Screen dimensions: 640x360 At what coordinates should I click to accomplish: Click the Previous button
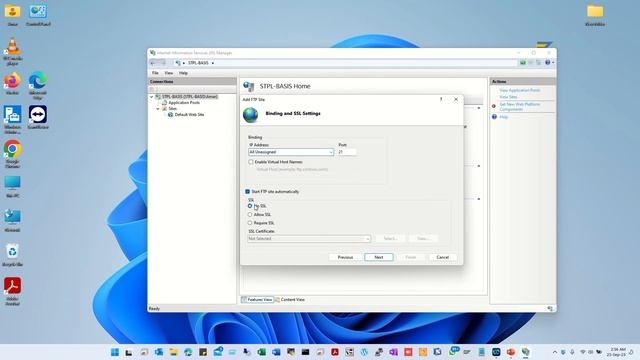point(345,258)
